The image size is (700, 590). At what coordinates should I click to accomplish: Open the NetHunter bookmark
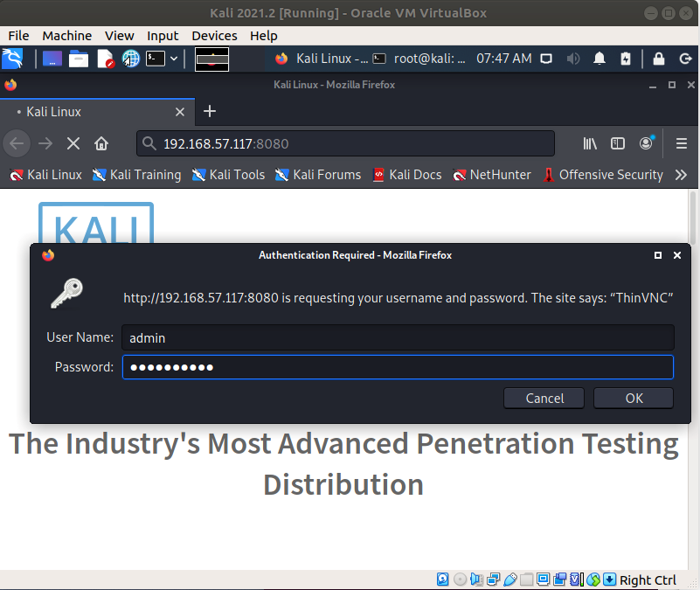[x=492, y=175]
